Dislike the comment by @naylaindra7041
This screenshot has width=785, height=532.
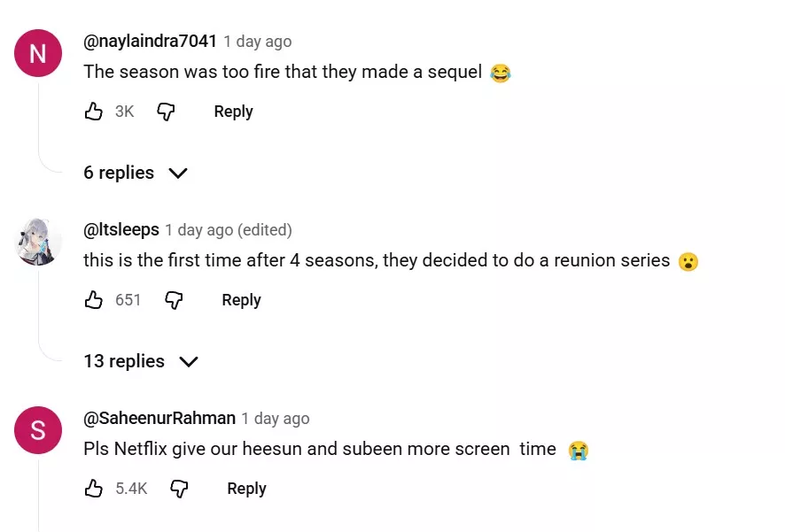click(166, 112)
